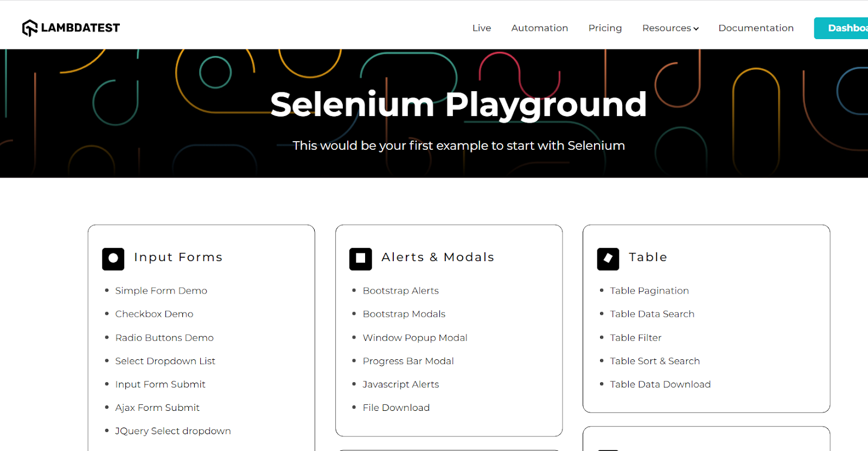Click the LambdaTest logo
868x451 pixels.
pos(71,27)
